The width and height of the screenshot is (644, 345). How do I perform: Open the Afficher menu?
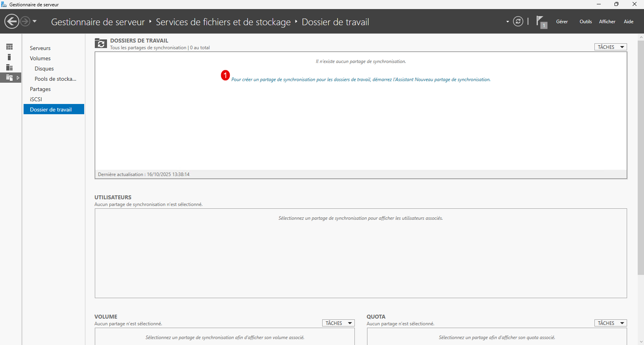607,22
